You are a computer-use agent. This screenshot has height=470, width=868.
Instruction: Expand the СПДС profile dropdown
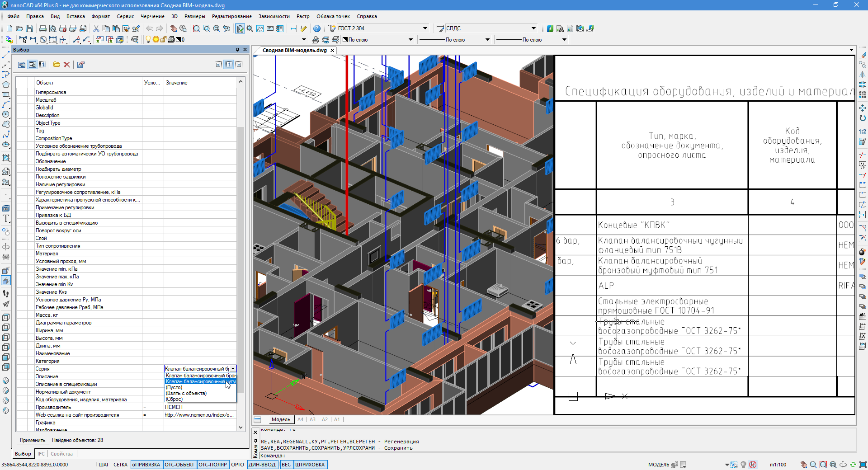click(533, 28)
